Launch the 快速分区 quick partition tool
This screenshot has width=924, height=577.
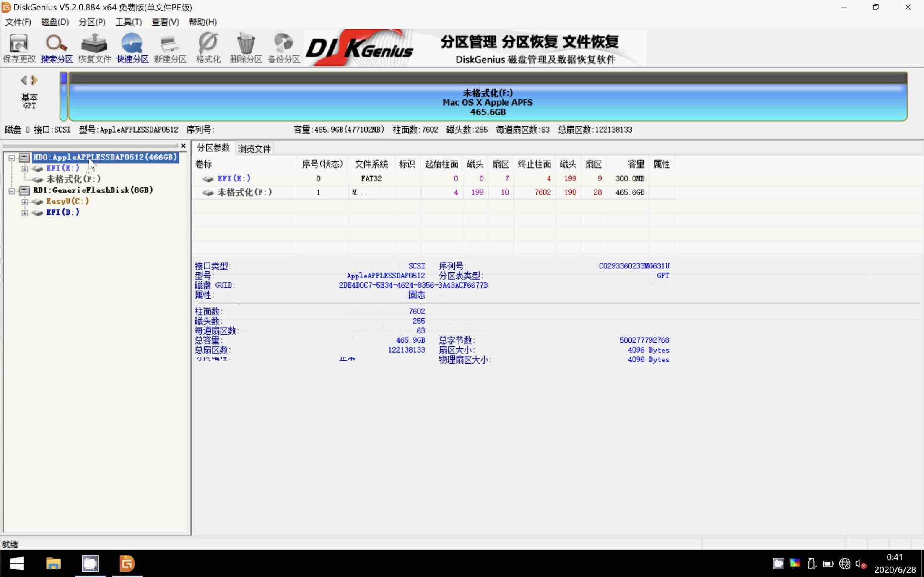pyautogui.click(x=132, y=48)
